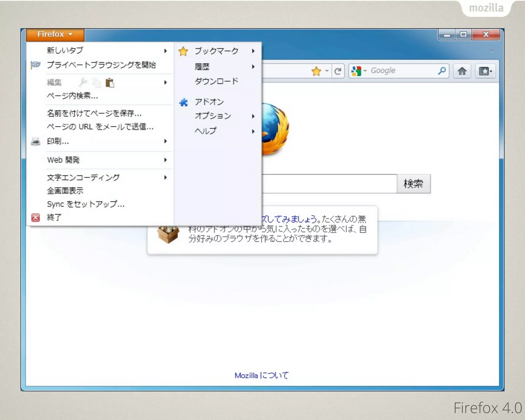Screen dimensions: 525x420
Task: Expand the 印刷 submenu arrow
Action: coord(166,141)
